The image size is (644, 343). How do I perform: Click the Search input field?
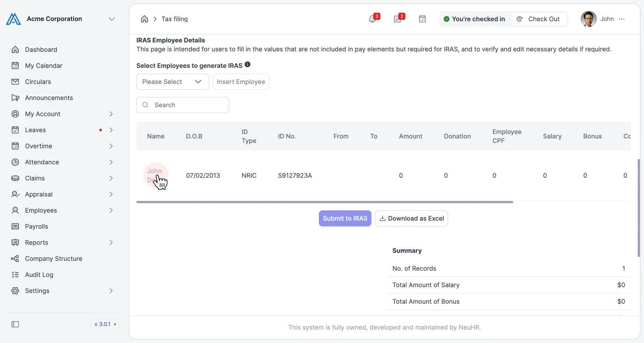[x=183, y=105]
